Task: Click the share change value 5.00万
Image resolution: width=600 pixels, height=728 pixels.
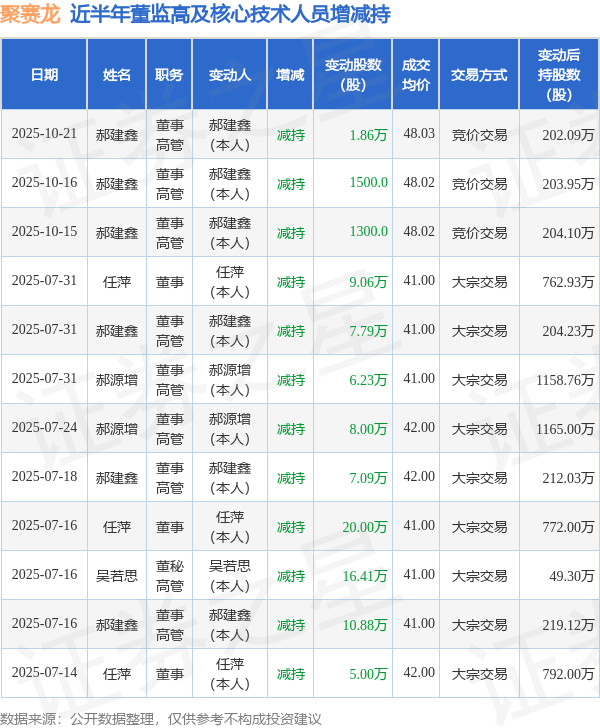Action: pyautogui.click(x=368, y=674)
